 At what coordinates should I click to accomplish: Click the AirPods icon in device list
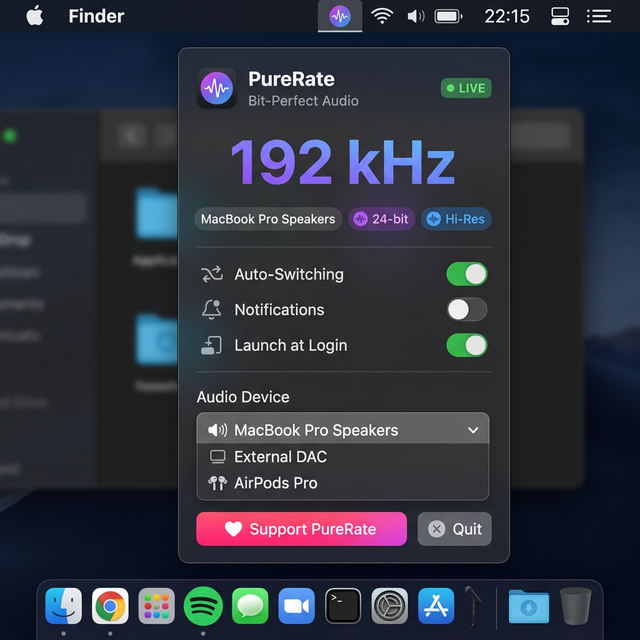pos(218,483)
